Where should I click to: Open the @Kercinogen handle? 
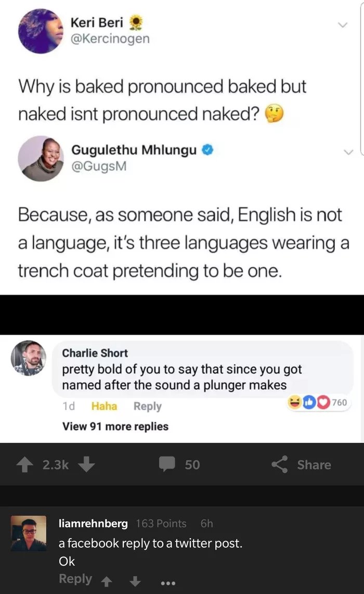(x=110, y=38)
